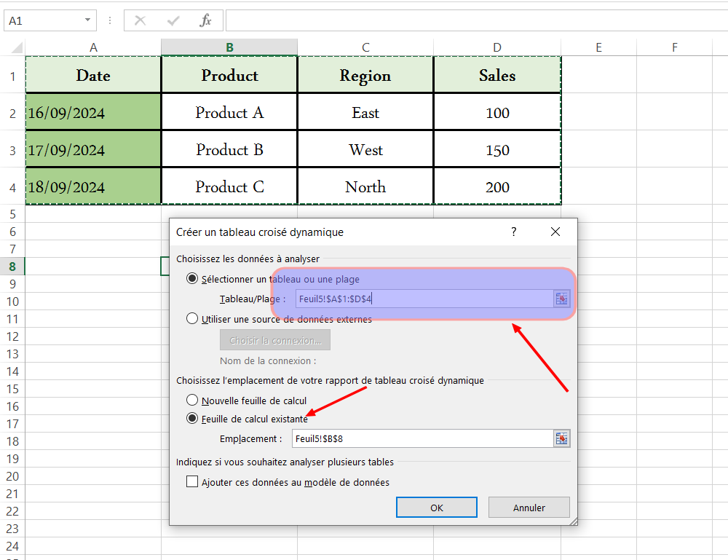
Task: Click the dialog help question mark
Action: (513, 232)
